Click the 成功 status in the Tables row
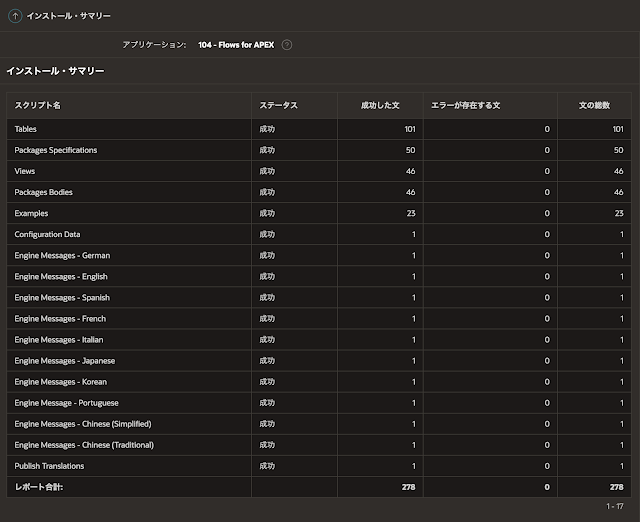Image resolution: width=640 pixels, height=522 pixels. 267,129
